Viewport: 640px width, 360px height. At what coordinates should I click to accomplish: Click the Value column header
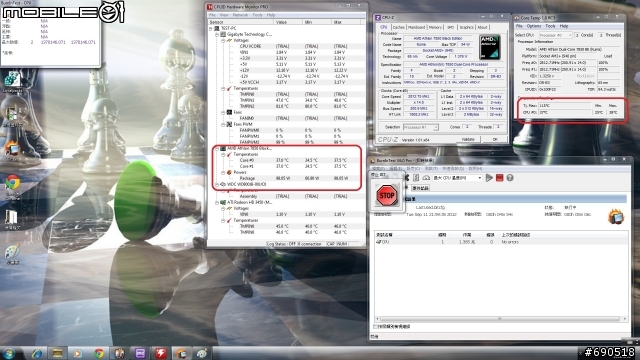tap(289, 22)
